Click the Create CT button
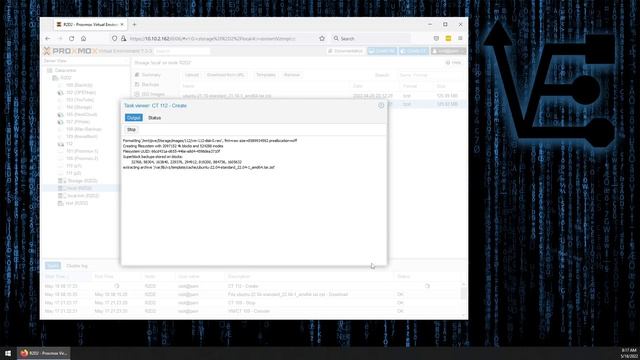640x360 pixels. 414,51
